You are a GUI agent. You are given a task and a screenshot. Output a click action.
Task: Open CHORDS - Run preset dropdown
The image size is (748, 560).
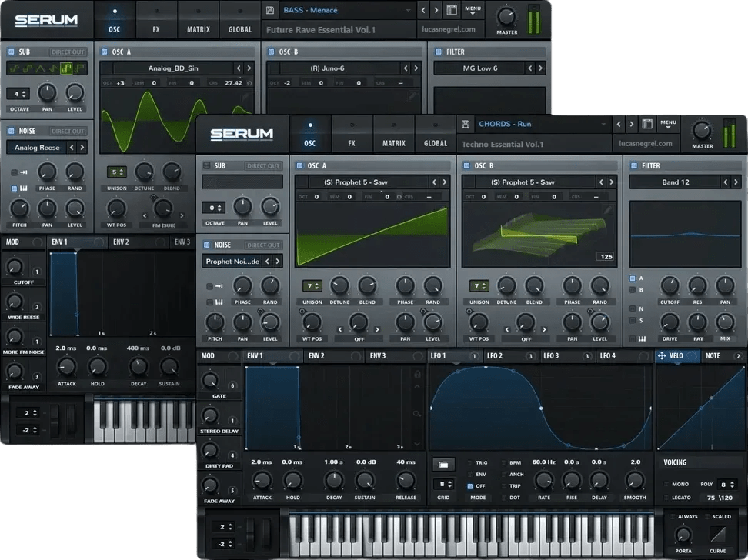pyautogui.click(x=603, y=124)
